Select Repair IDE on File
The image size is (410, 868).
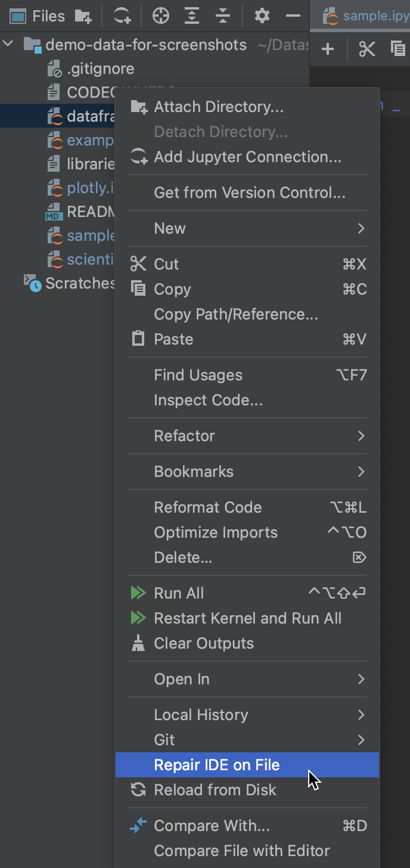pos(247,765)
